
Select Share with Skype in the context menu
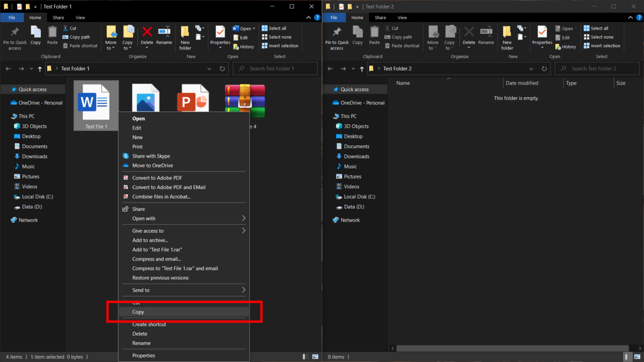(x=184, y=156)
